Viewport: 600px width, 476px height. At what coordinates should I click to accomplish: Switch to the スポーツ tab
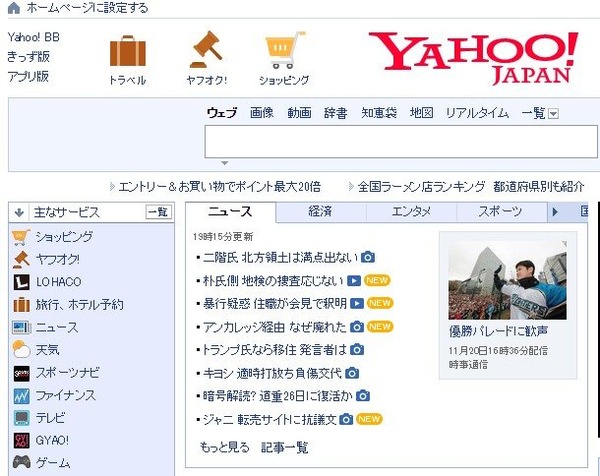[x=501, y=212]
